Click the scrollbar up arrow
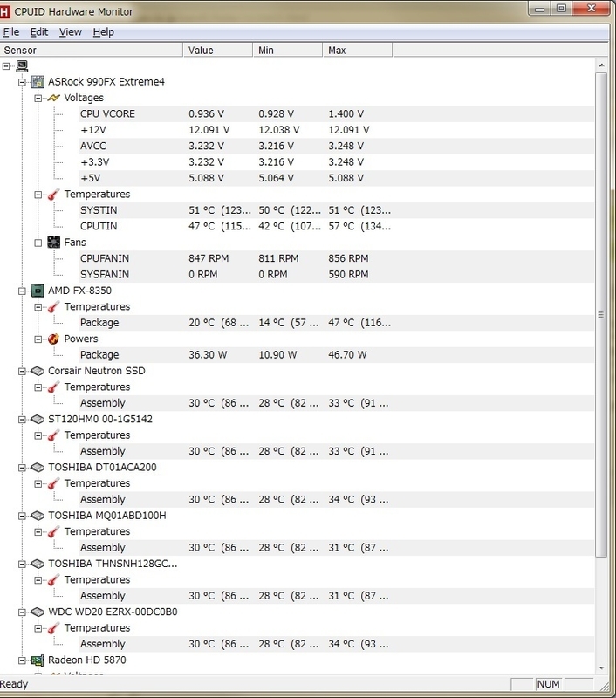The width and height of the screenshot is (616, 698). 601,65
